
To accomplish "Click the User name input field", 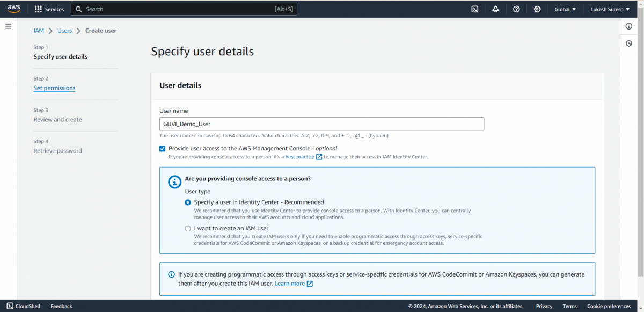I will point(322,124).
